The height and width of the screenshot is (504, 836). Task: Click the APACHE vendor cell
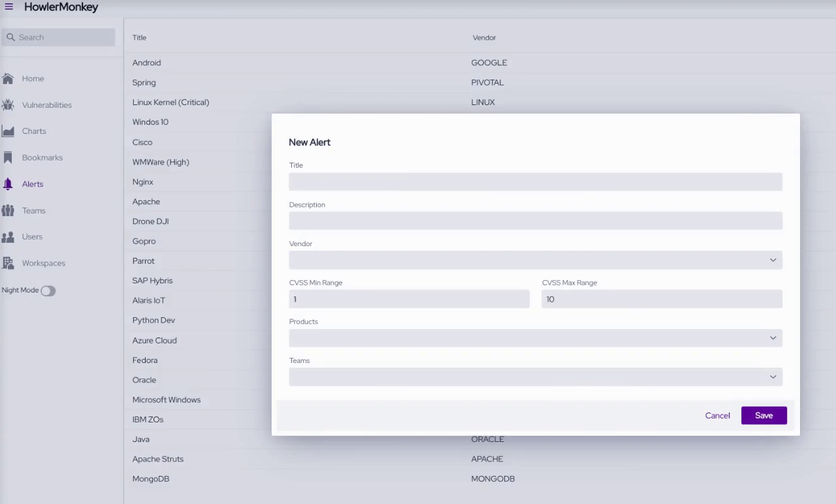(x=487, y=459)
